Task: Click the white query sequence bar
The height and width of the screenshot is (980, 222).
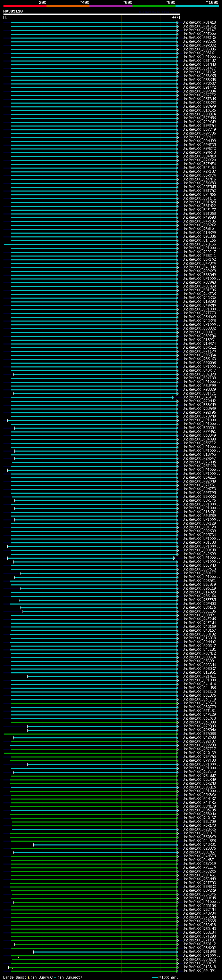Action: pyautogui.click(x=92, y=15)
